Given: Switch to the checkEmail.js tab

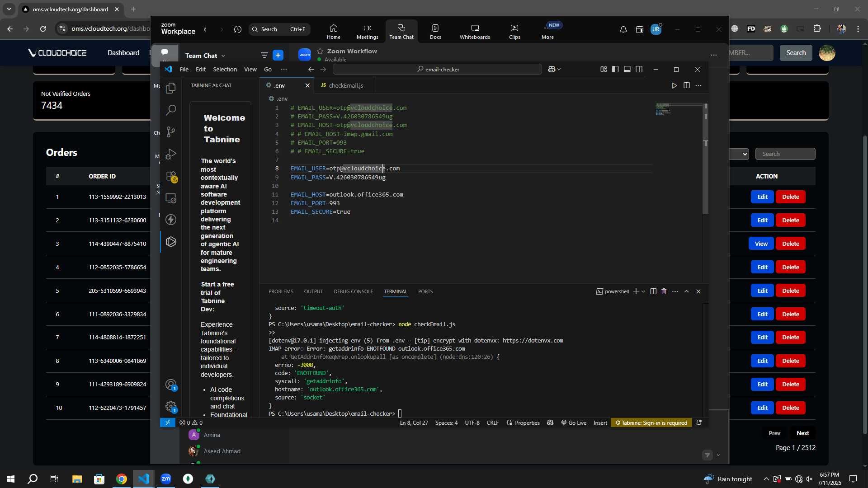Looking at the screenshot, I should click(x=345, y=85).
